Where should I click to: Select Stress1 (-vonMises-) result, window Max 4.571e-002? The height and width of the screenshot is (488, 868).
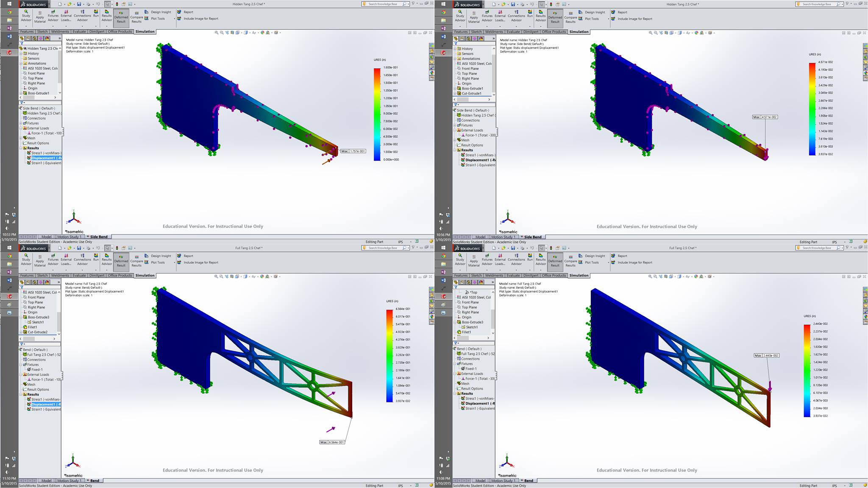tap(480, 155)
